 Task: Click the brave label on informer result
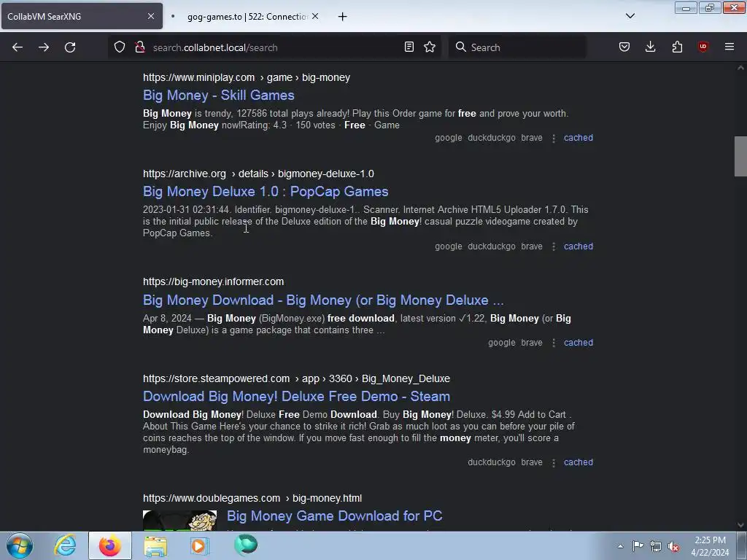532,343
